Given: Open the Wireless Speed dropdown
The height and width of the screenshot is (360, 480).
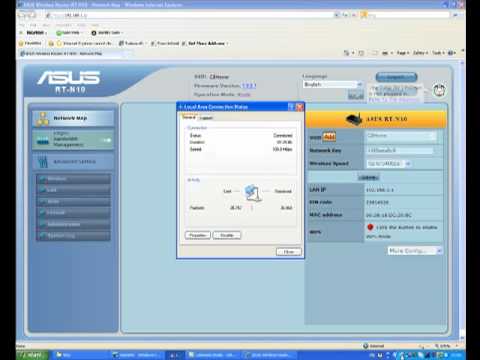Looking at the screenshot, I should [389, 164].
